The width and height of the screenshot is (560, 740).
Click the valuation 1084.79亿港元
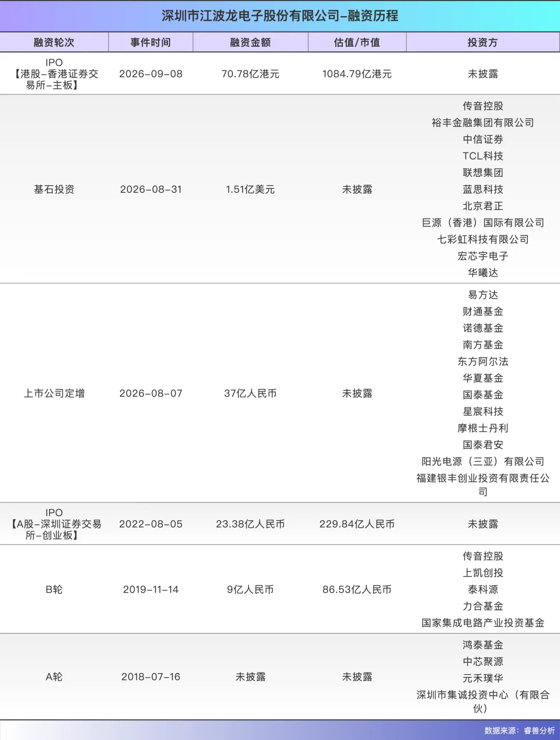click(357, 74)
